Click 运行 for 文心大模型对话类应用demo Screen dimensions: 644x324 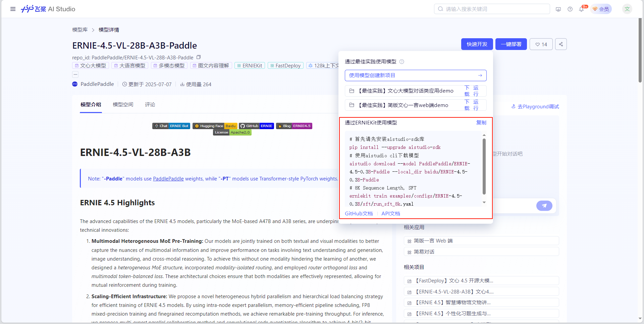[x=476, y=91]
